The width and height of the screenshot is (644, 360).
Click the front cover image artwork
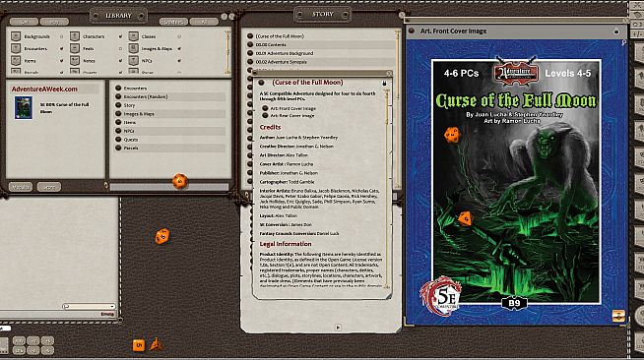[x=516, y=183]
